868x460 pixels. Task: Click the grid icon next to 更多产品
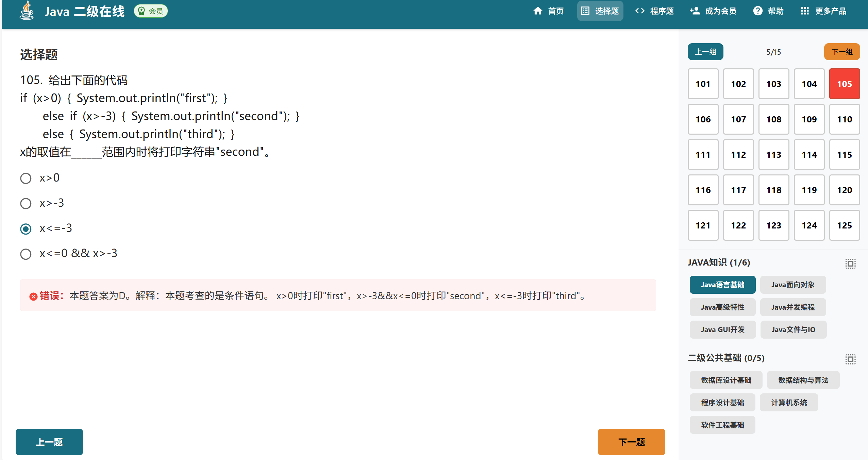pos(805,11)
